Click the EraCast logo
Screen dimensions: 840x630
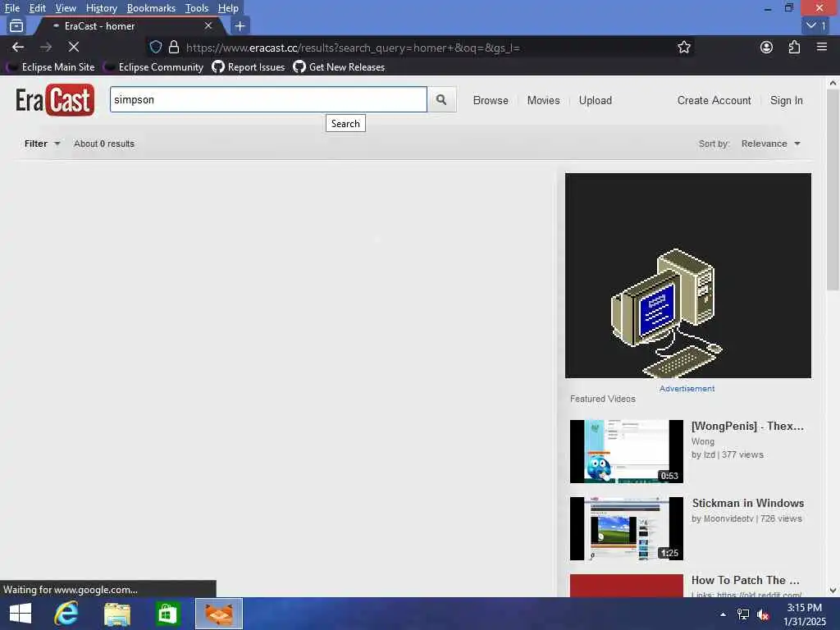[55, 100]
